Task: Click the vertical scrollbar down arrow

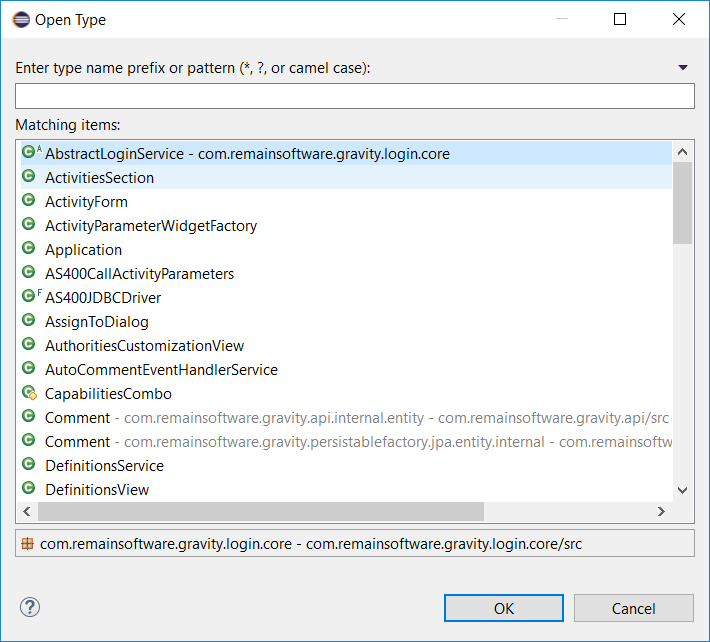Action: [683, 490]
